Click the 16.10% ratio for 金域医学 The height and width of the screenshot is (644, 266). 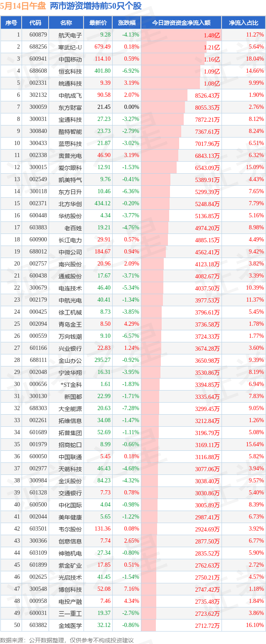(x=255, y=625)
